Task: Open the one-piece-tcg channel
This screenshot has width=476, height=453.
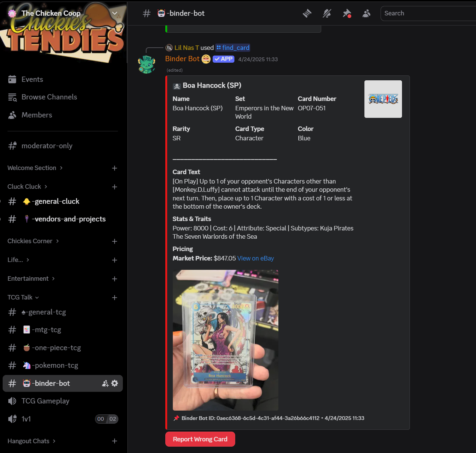Action: point(63,348)
